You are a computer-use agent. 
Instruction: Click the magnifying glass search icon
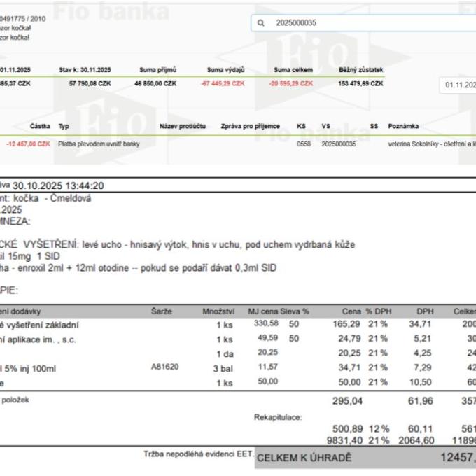pos(261,23)
